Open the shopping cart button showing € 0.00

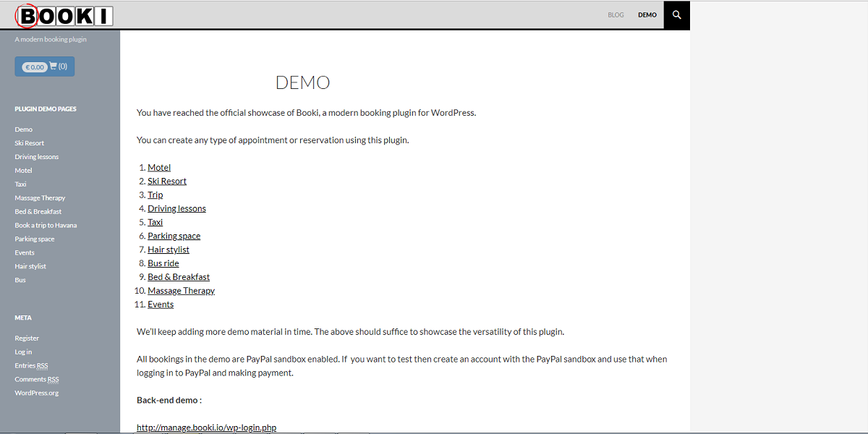pyautogui.click(x=45, y=67)
